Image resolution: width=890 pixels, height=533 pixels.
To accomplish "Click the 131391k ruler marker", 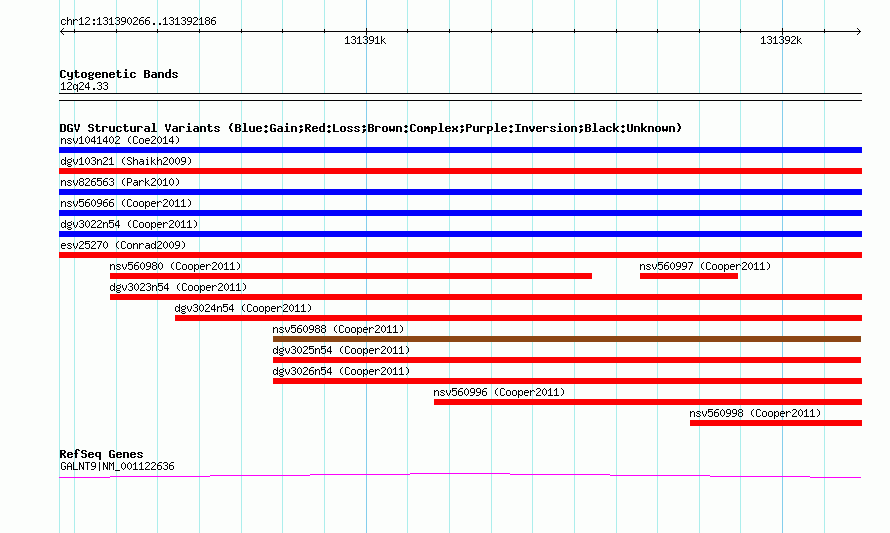I will [x=365, y=40].
